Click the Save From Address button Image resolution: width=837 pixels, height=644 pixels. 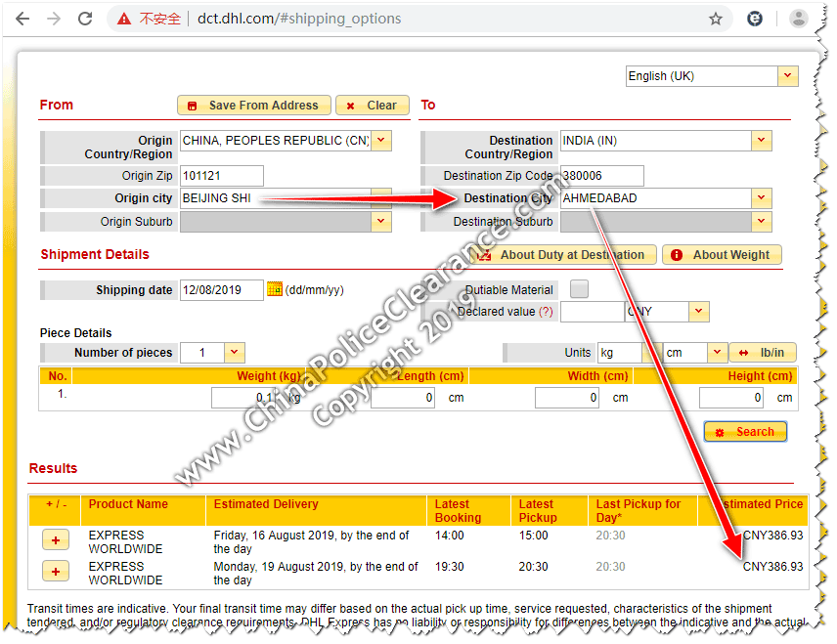pos(254,106)
